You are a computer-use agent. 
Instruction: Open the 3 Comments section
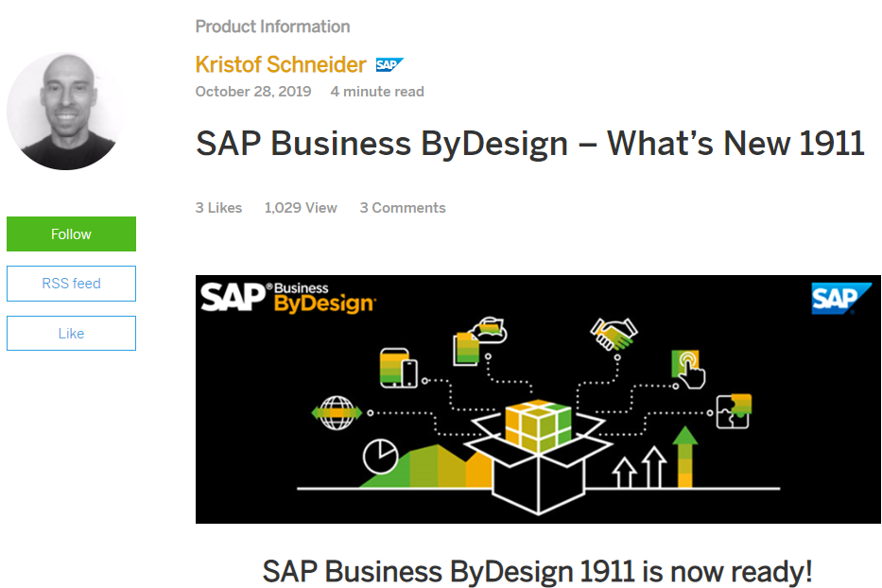pos(403,207)
